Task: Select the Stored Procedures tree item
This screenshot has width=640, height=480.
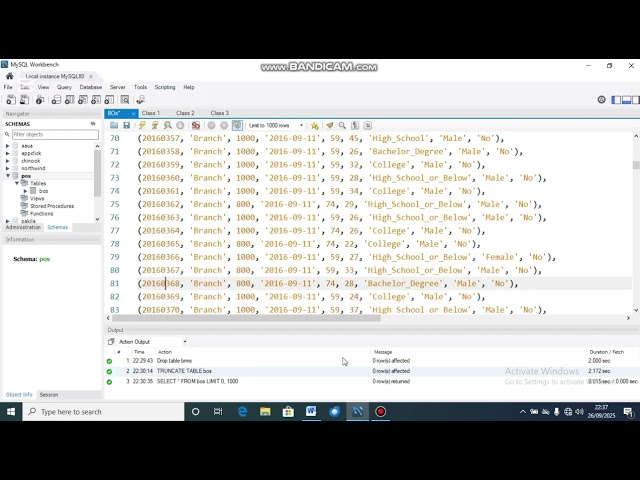Action: coord(52,206)
